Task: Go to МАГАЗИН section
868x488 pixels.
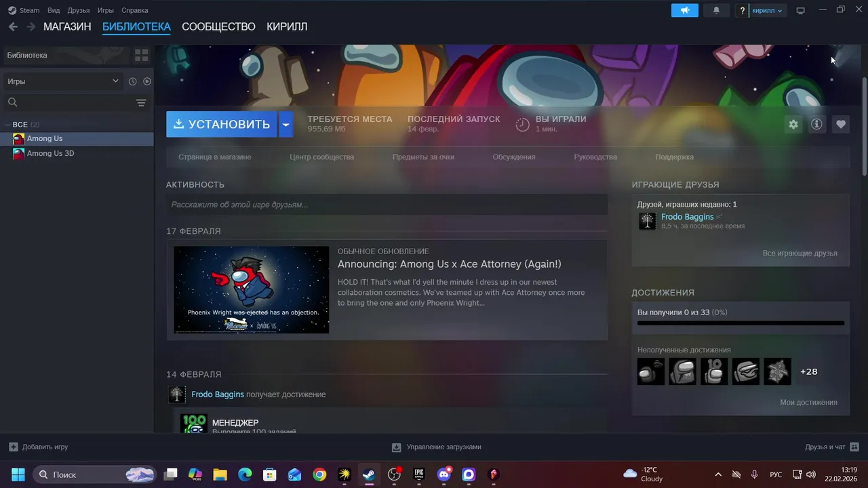Action: pos(67,26)
